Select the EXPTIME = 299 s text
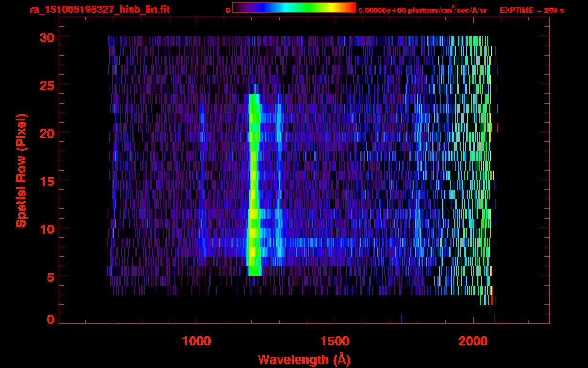 (x=531, y=10)
